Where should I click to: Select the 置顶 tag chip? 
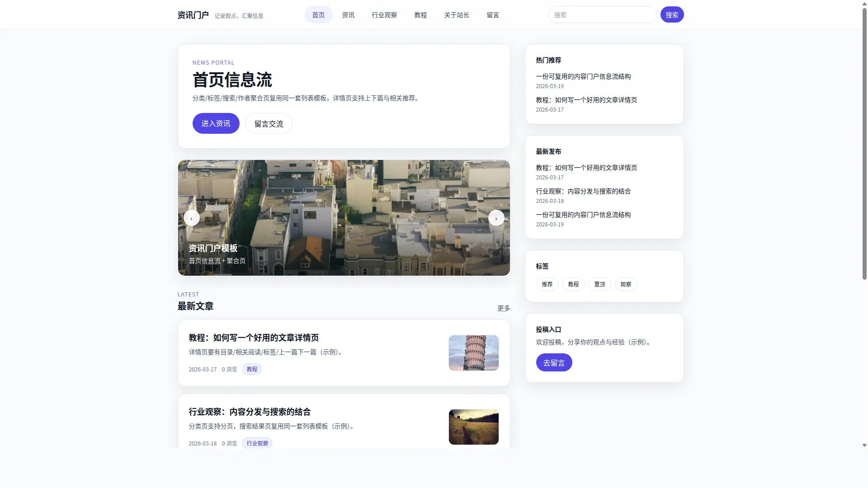[x=599, y=284]
